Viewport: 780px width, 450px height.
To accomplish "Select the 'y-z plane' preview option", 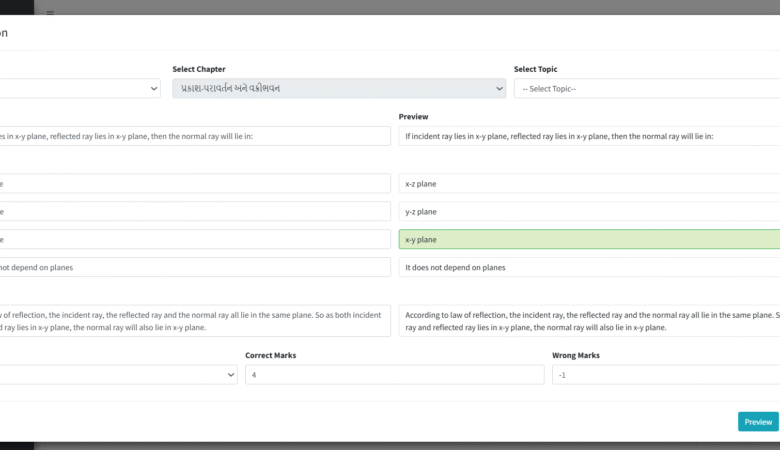I will (588, 212).
